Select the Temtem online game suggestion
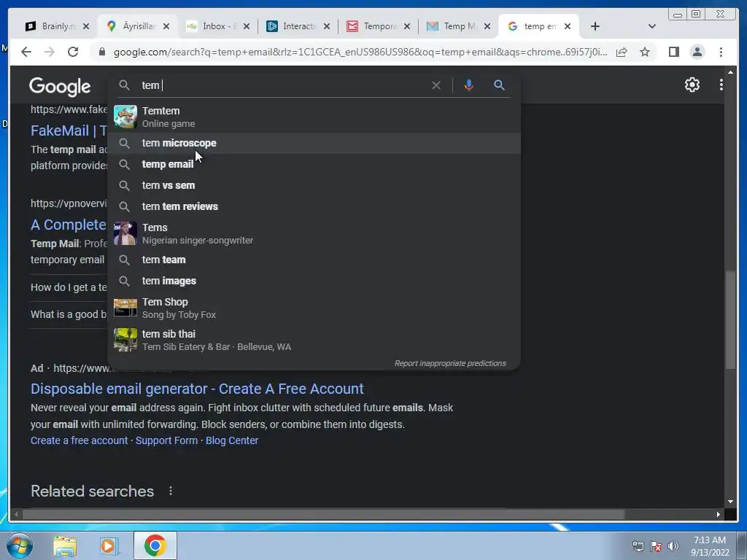Screen dimensions: 747x560 click(x=314, y=117)
